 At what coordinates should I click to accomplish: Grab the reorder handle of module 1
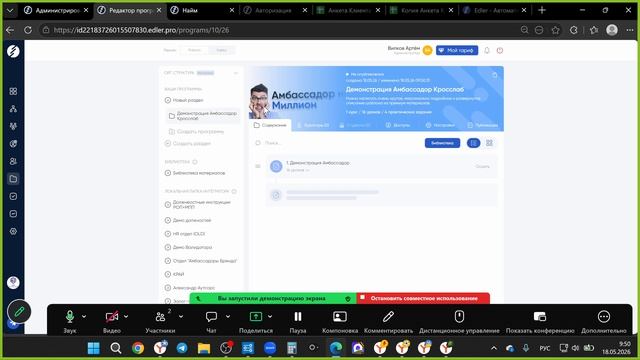click(x=258, y=166)
